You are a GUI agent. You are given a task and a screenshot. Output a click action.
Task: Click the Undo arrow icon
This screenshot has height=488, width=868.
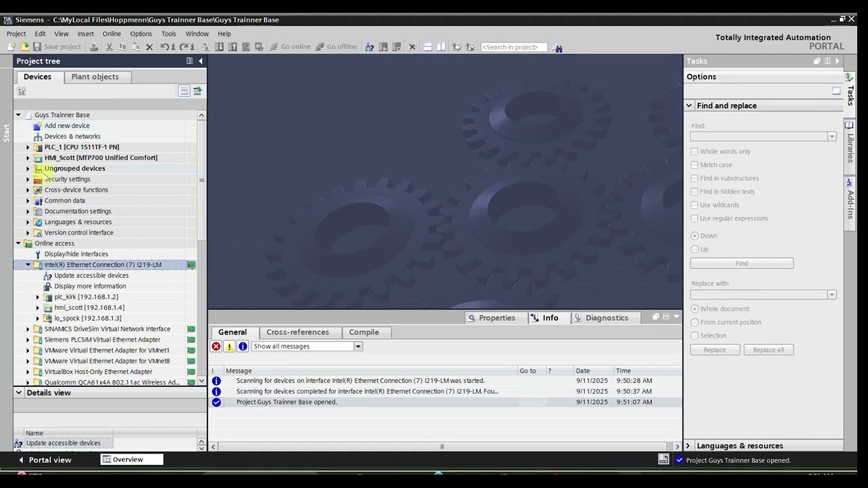click(165, 47)
